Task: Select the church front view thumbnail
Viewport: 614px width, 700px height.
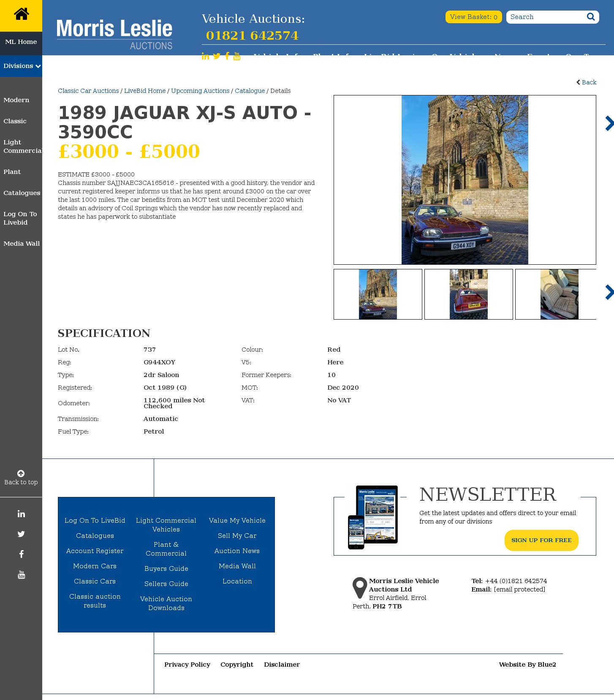Action: (x=378, y=294)
